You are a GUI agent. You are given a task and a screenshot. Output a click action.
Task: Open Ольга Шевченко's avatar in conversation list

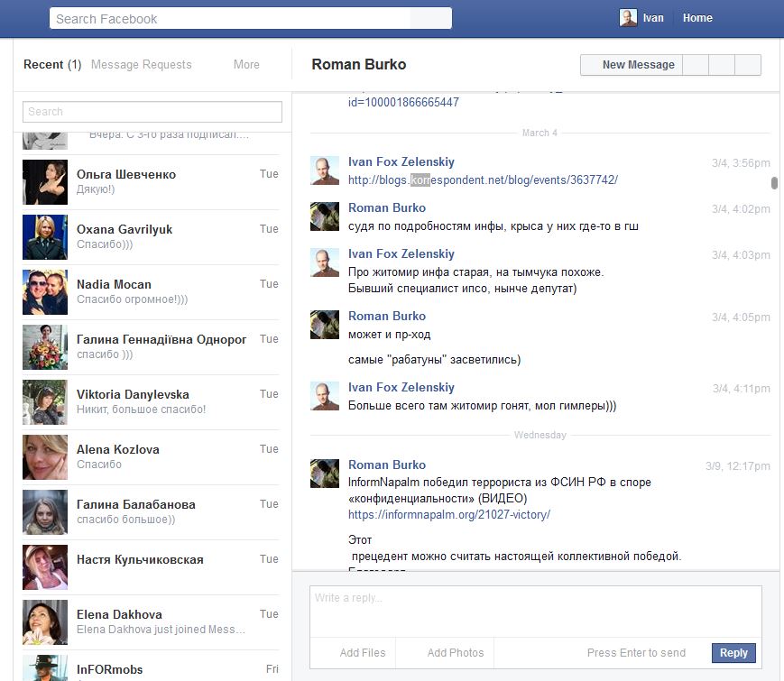[x=45, y=182]
